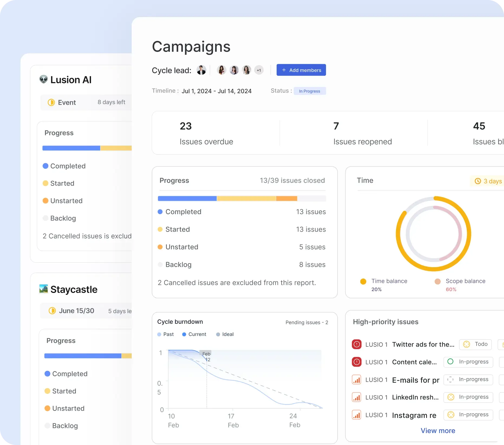Click high priority bars icon for E-mails issue
This screenshot has height=445, width=504.
[357, 380]
